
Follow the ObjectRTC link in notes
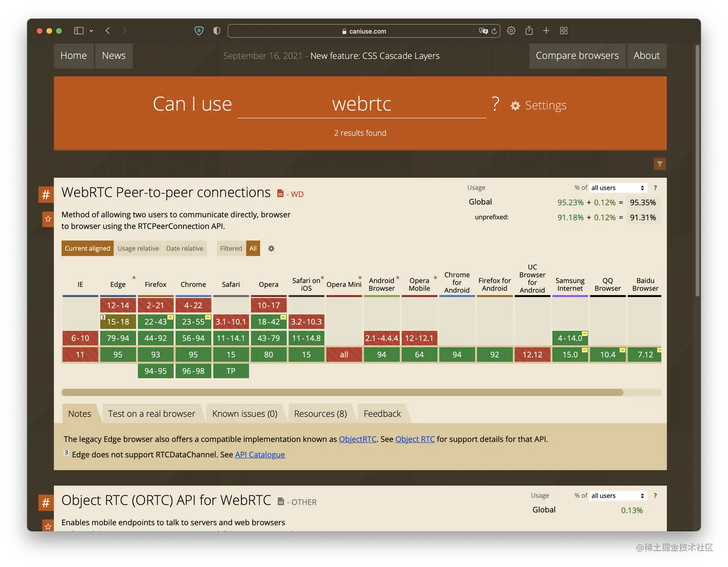coord(358,439)
